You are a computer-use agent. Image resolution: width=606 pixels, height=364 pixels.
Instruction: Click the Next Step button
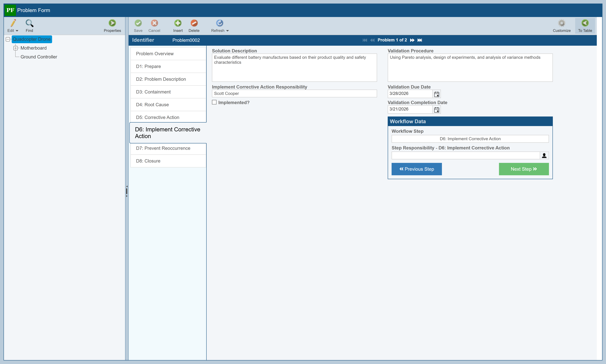(524, 169)
